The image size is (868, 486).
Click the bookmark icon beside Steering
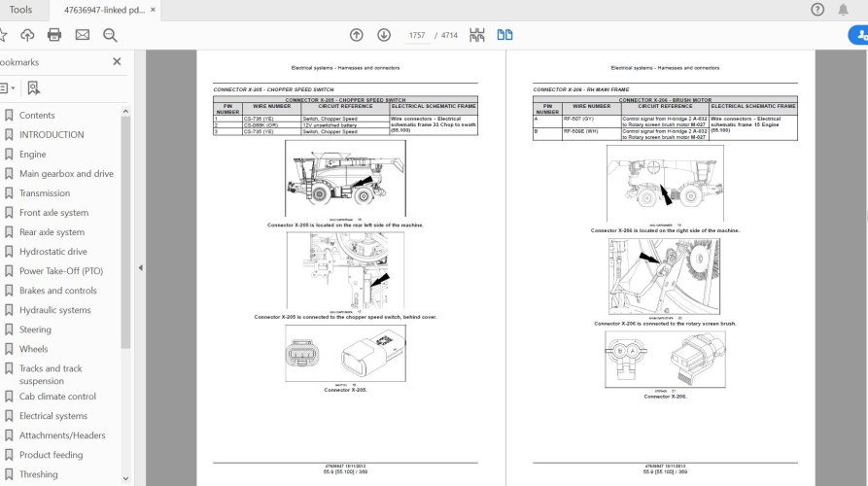tap(9, 330)
